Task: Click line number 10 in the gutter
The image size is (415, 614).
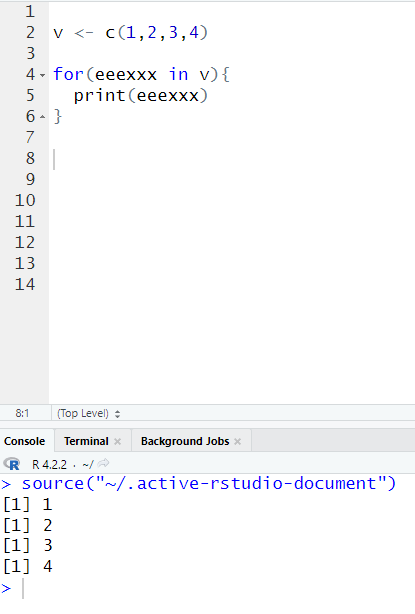Action: 25,200
